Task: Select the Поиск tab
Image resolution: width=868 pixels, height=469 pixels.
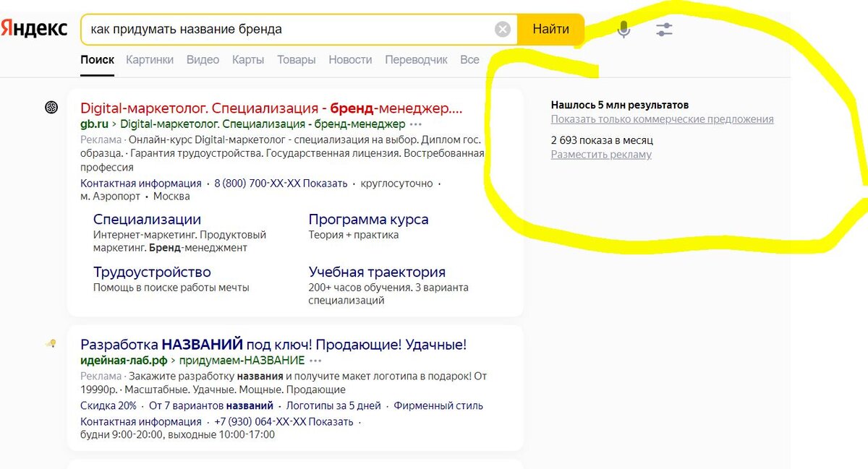Action: tap(97, 60)
